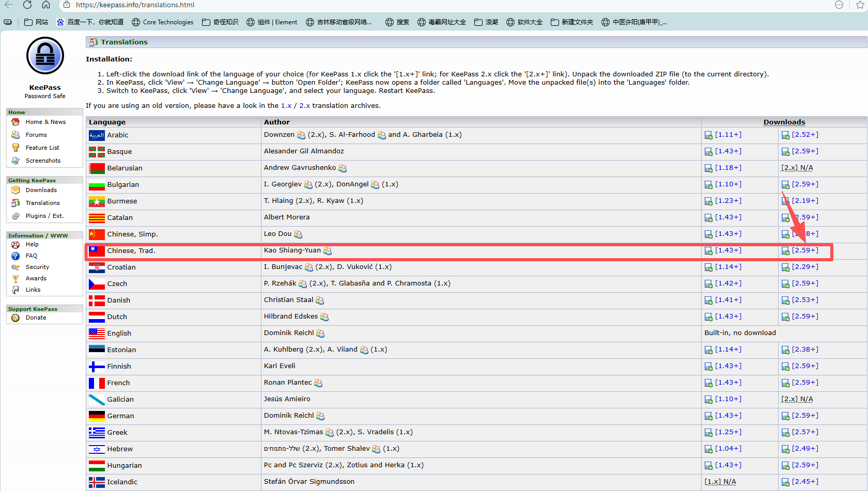Viewport: 868px width, 491px height.
Task: Click the Home & News sidebar icon
Action: pyautogui.click(x=16, y=122)
